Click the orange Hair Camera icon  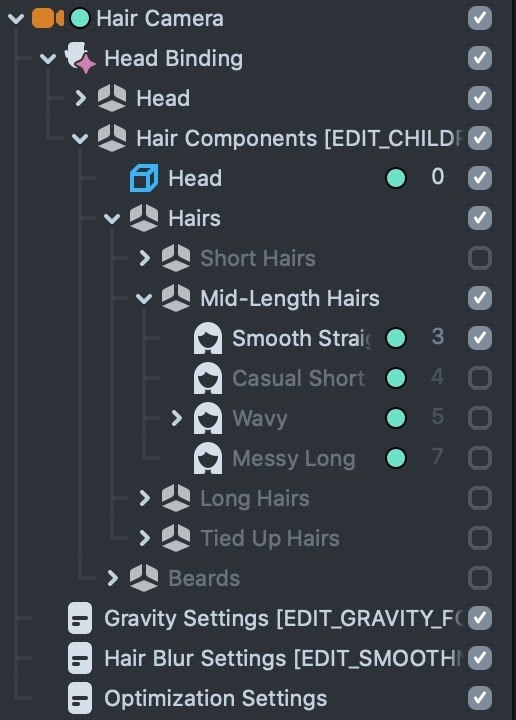click(48, 18)
